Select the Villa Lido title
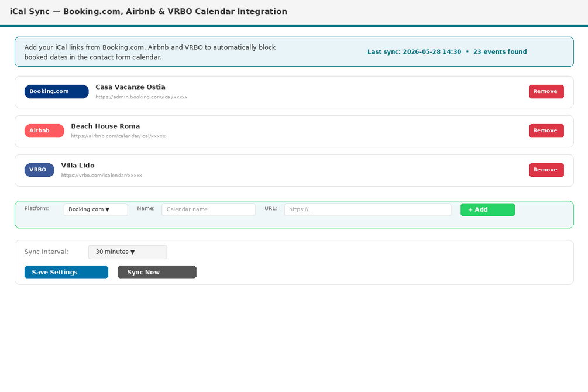 pos(78,166)
